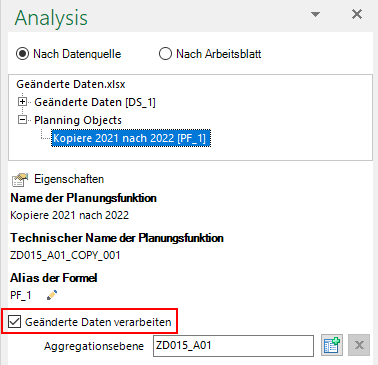Screen dimensions: 378x365
Task: Click the Analysis pane title
Action: click(51, 18)
